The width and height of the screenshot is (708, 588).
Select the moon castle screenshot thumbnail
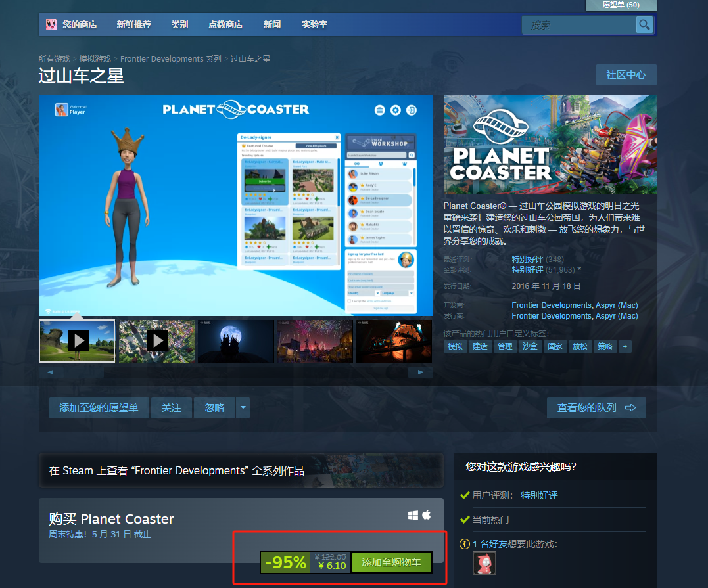[236, 341]
